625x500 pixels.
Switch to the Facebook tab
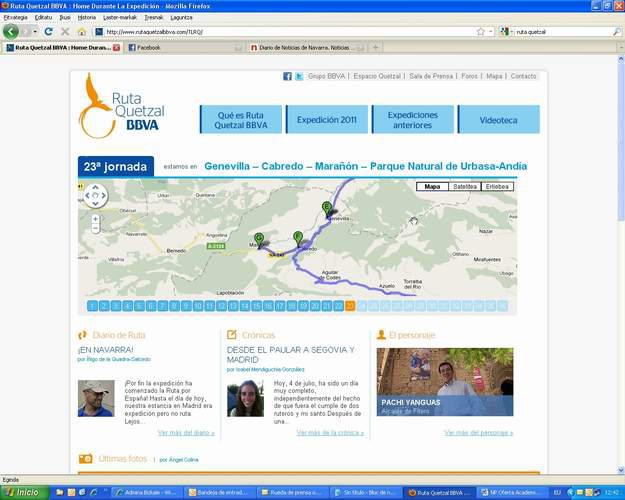pyautogui.click(x=184, y=47)
